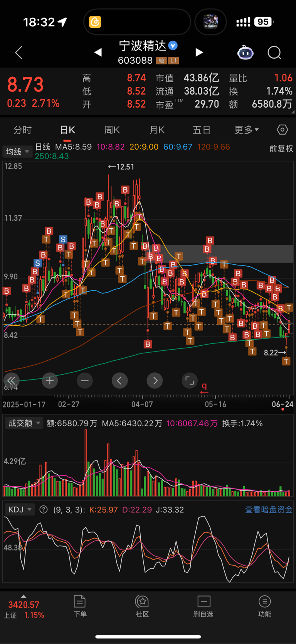
Task: Switch to 分时 intraday tab
Action: click(x=22, y=130)
